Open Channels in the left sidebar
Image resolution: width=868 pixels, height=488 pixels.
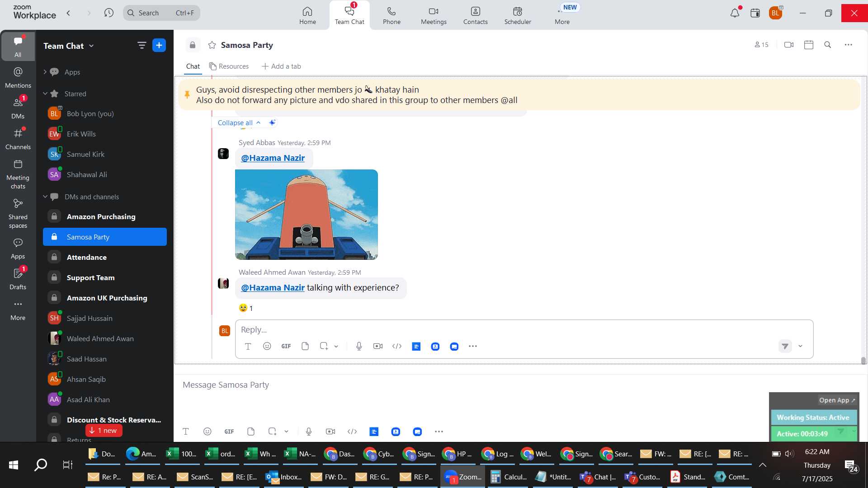18,139
